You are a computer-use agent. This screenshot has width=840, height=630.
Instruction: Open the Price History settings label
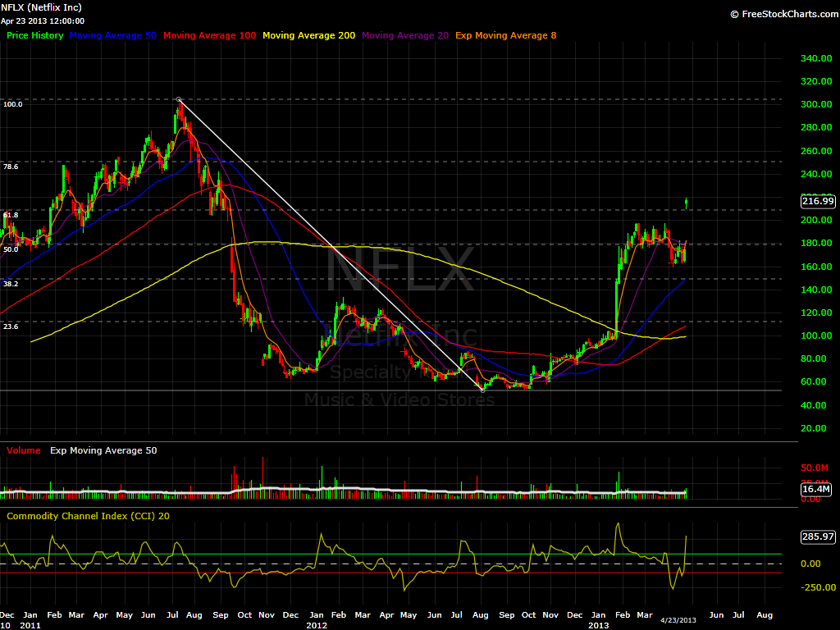coord(34,35)
